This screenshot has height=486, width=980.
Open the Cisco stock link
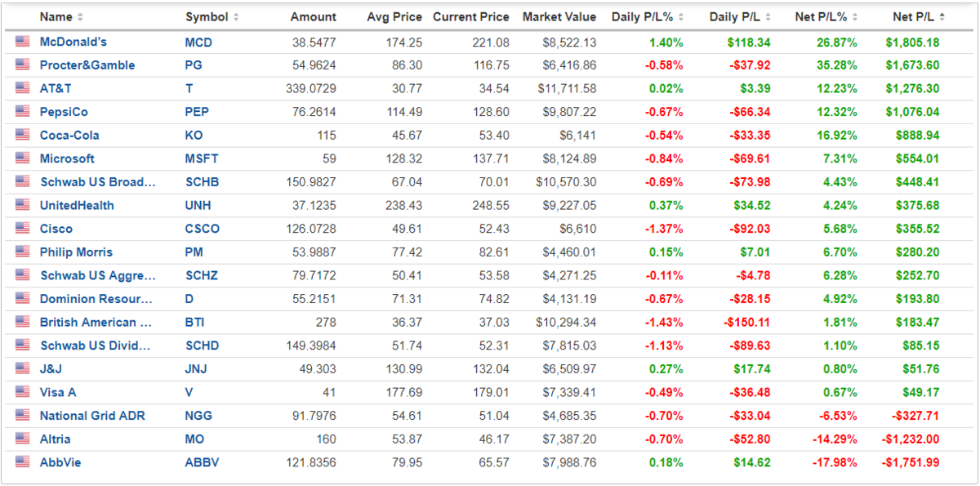(56, 229)
